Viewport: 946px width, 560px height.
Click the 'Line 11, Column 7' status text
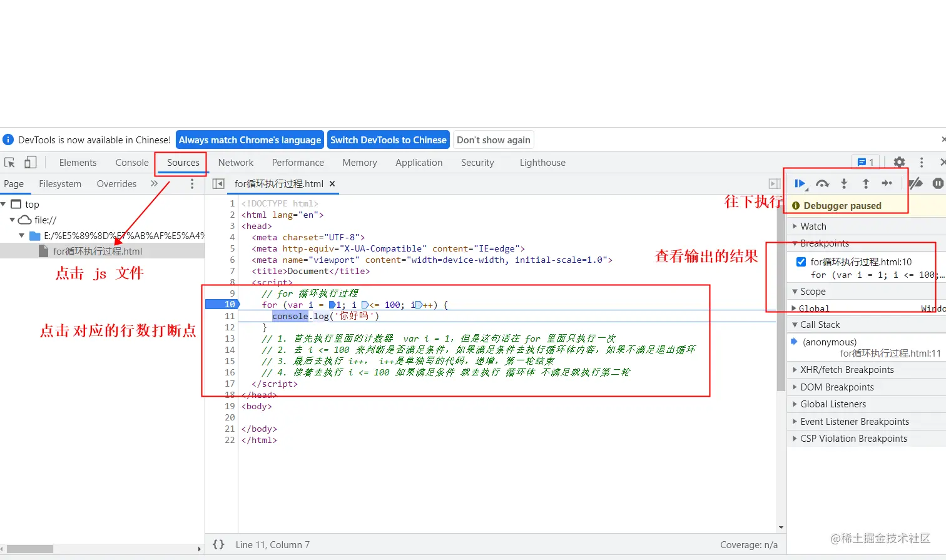(273, 545)
